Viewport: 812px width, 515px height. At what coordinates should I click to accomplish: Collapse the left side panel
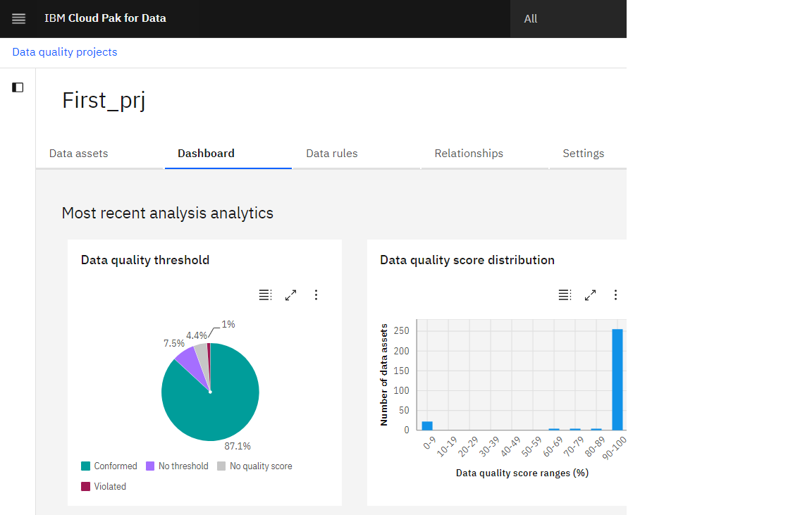(17, 87)
